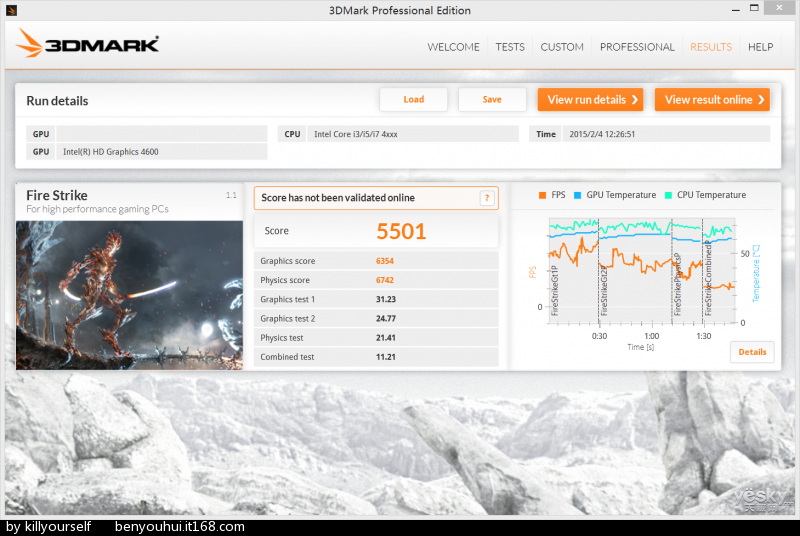Screen dimensions: 800x536
Task: Click the Fire Strike version number 1.1
Action: click(x=231, y=195)
